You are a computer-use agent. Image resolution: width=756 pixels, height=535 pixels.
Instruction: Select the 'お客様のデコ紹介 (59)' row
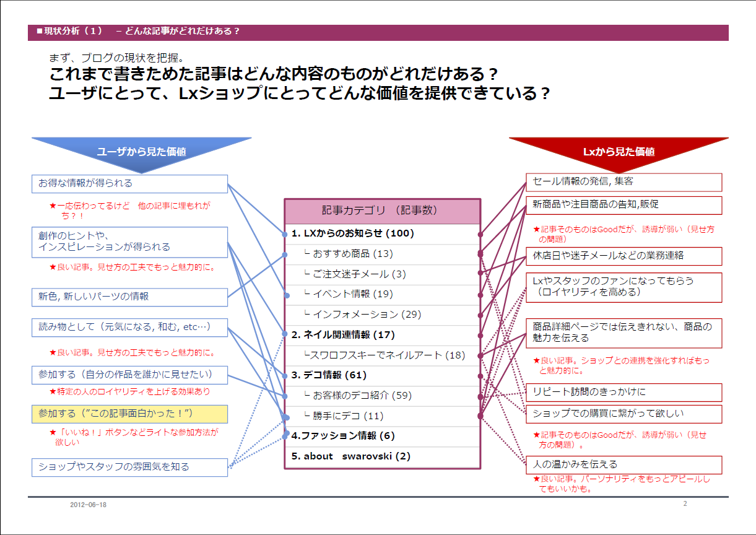(x=382, y=396)
